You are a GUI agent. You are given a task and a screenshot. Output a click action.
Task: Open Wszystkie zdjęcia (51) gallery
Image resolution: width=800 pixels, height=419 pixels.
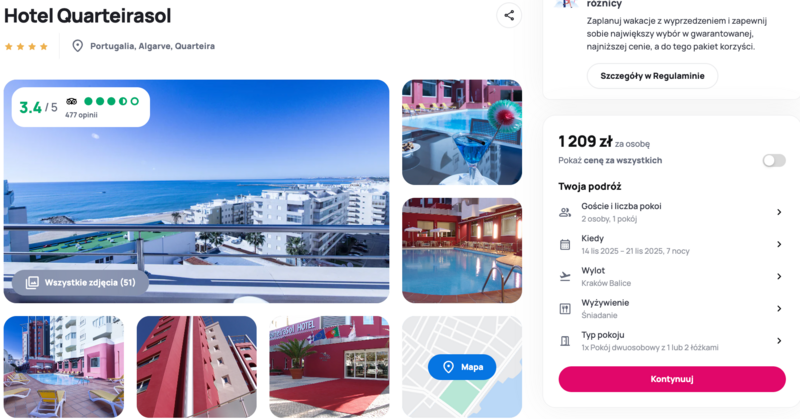tap(81, 282)
